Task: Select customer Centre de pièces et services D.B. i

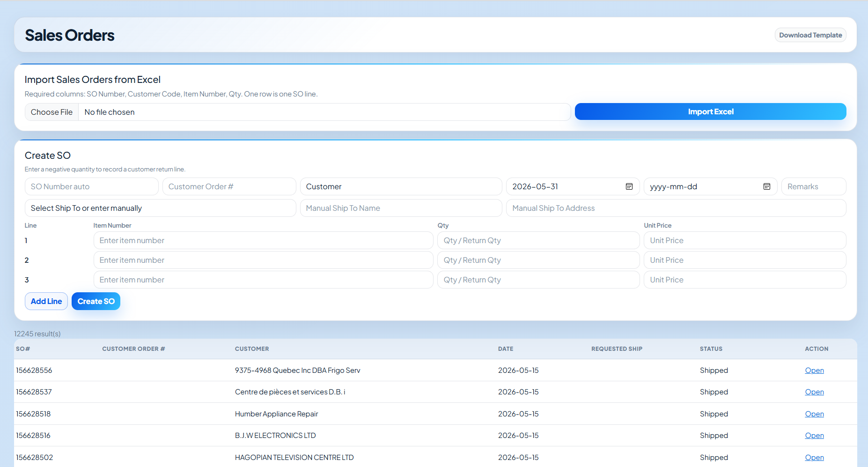Action: point(290,392)
